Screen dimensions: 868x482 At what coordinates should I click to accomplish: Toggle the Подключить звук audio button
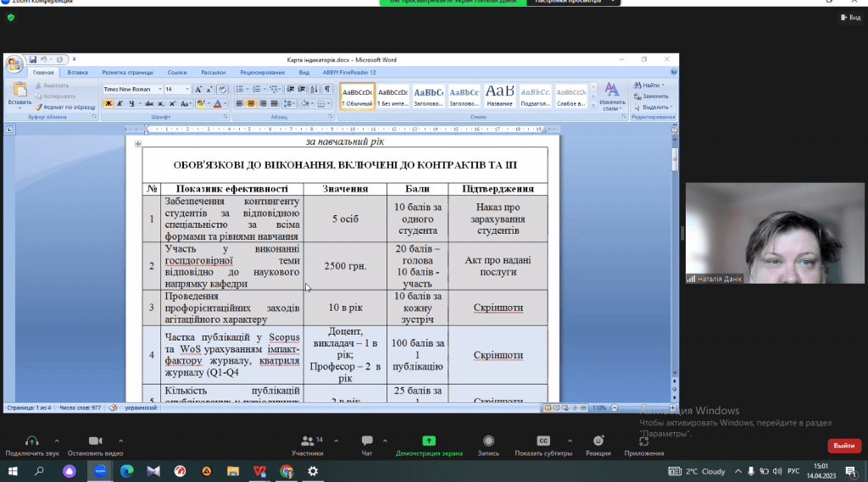click(31, 441)
